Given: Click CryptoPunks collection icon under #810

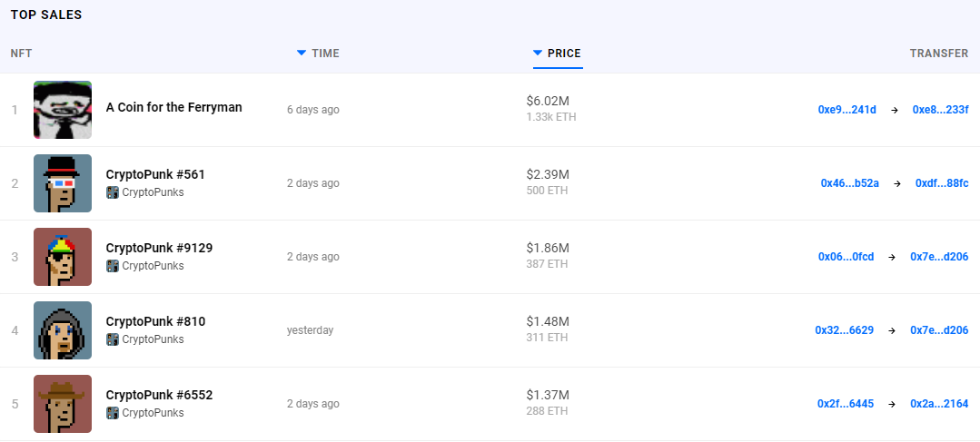Looking at the screenshot, I should [x=113, y=339].
